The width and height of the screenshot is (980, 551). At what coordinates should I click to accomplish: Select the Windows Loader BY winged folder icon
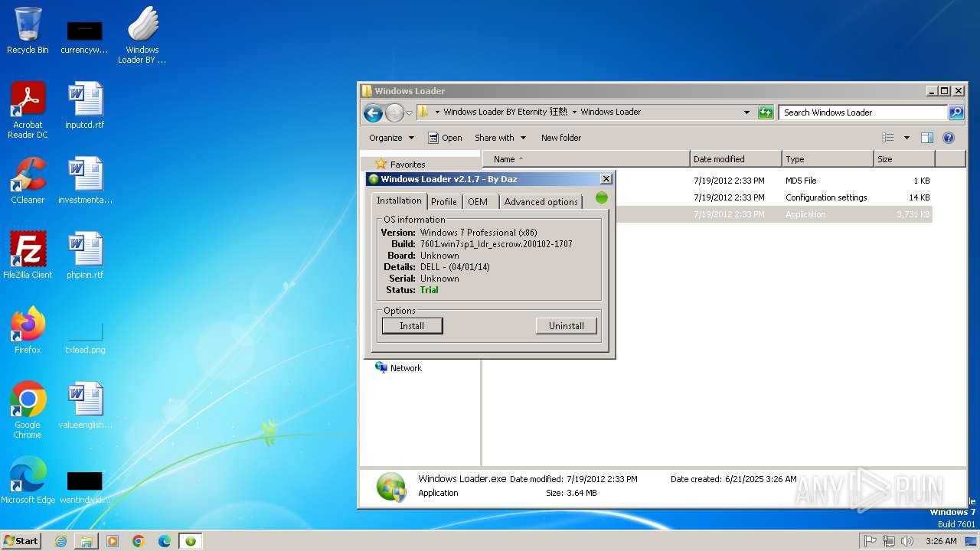pyautogui.click(x=142, y=35)
